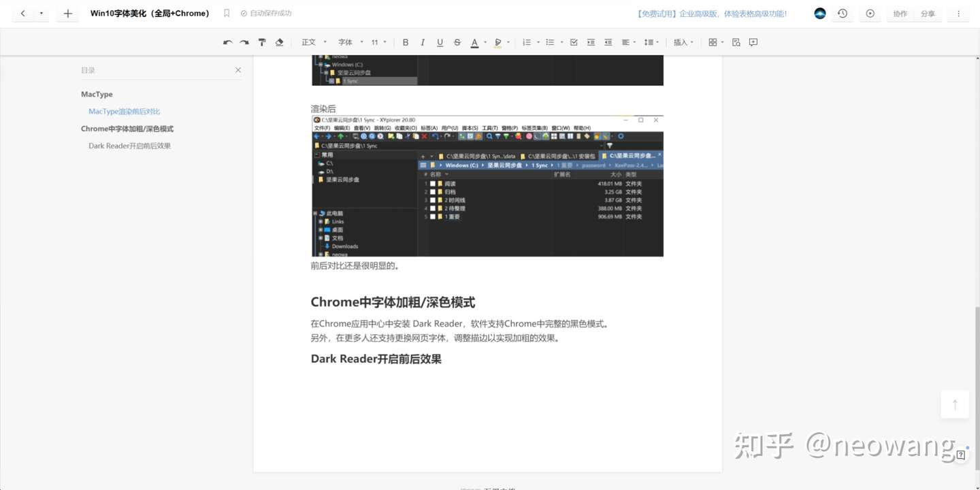Select the format painter tool
The width and height of the screenshot is (980, 490).
click(x=262, y=42)
